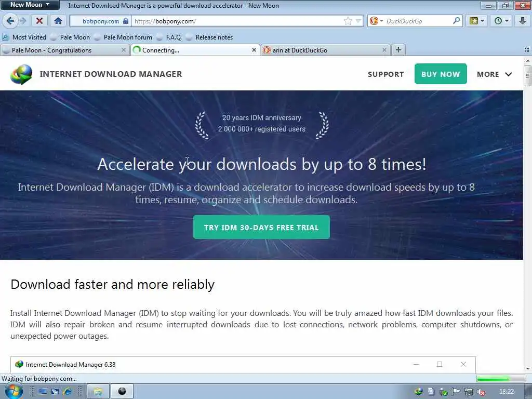Screen dimensions: 532x399
Task: Click the search magnifier icon
Action: [456, 21]
